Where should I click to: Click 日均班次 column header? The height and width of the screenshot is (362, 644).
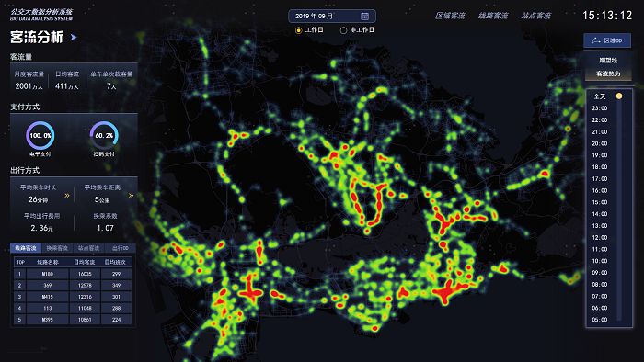(115, 263)
